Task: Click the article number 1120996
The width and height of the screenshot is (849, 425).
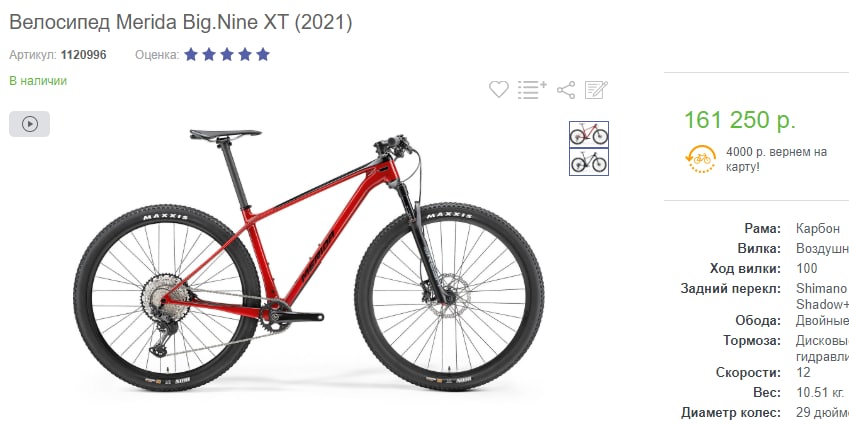Action: pos(83,55)
